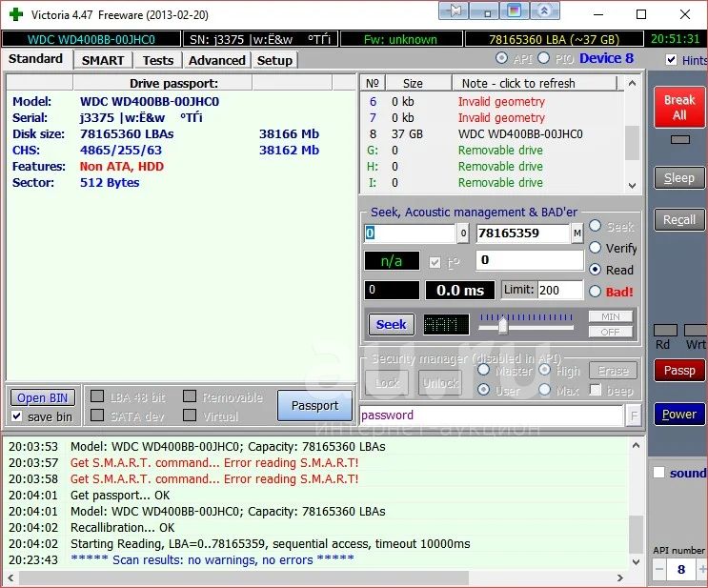Click the Rd indicator box

pos(665,330)
